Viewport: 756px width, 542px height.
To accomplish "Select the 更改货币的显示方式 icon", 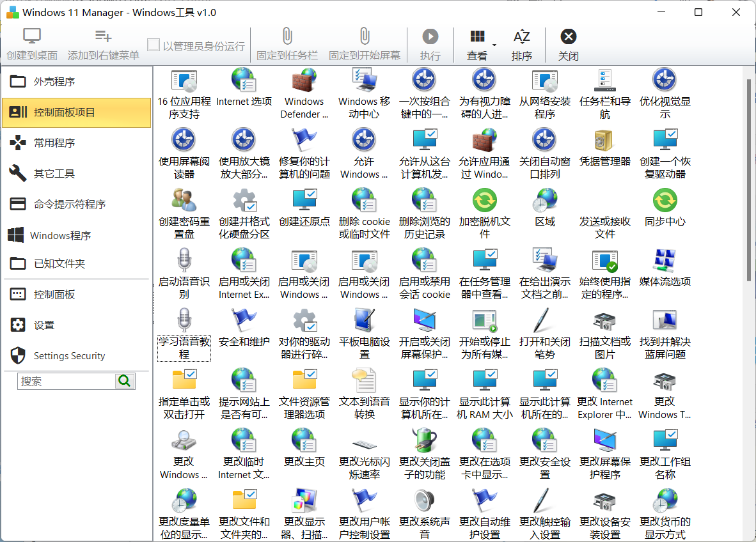I will 665,500.
